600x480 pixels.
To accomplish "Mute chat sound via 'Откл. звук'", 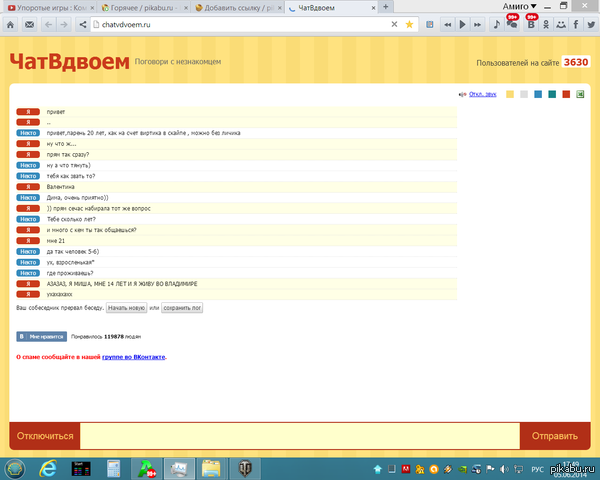I will 476,94.
